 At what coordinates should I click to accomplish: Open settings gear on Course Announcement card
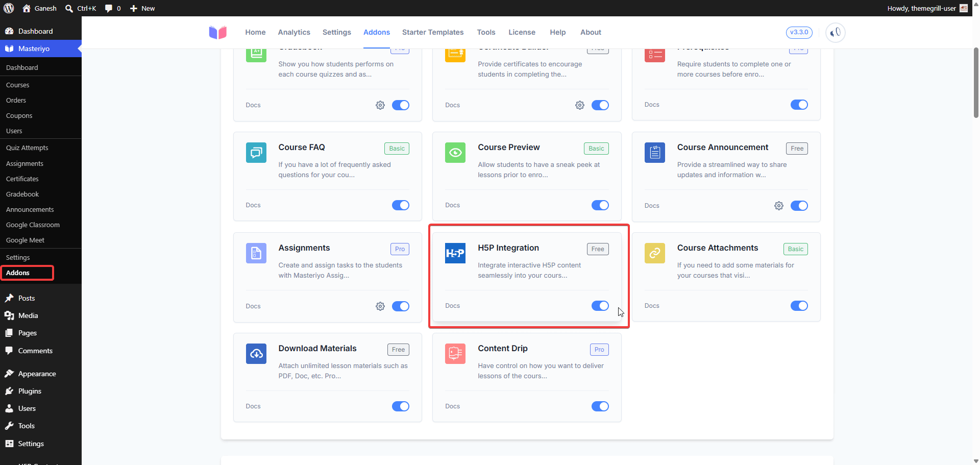click(x=779, y=206)
